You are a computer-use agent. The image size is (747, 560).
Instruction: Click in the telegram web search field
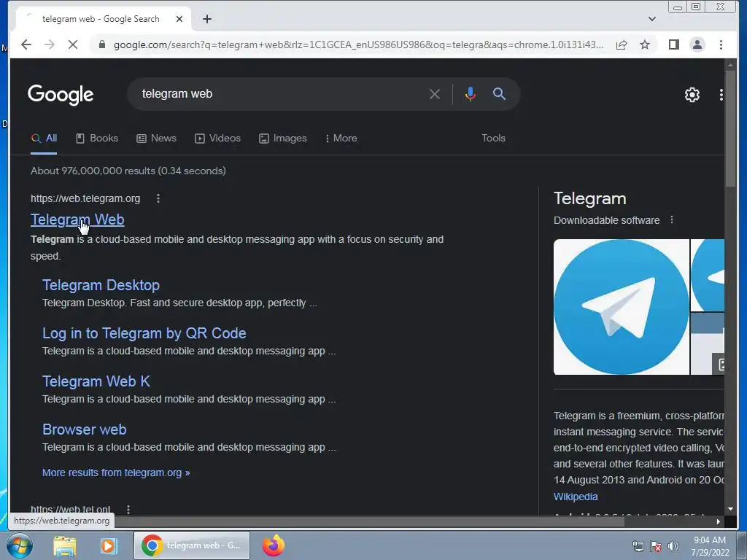[281, 94]
